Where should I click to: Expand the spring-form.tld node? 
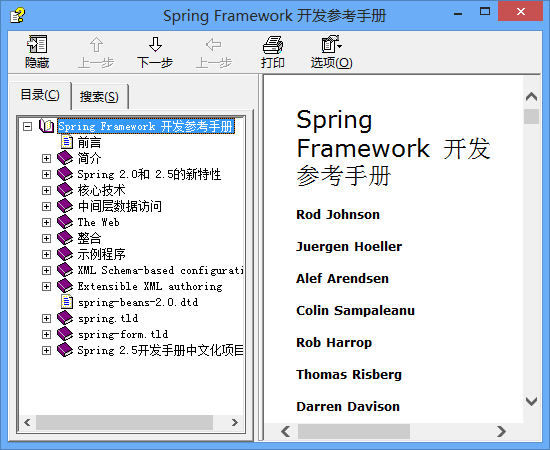[x=46, y=334]
